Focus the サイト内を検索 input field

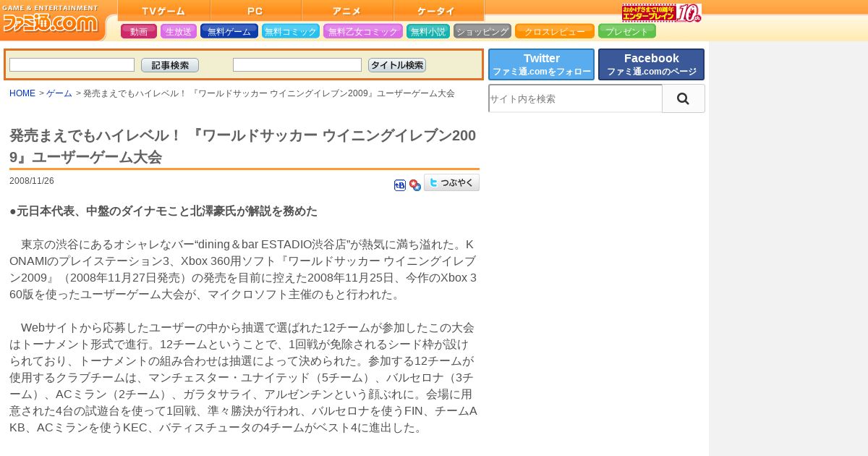[576, 98]
